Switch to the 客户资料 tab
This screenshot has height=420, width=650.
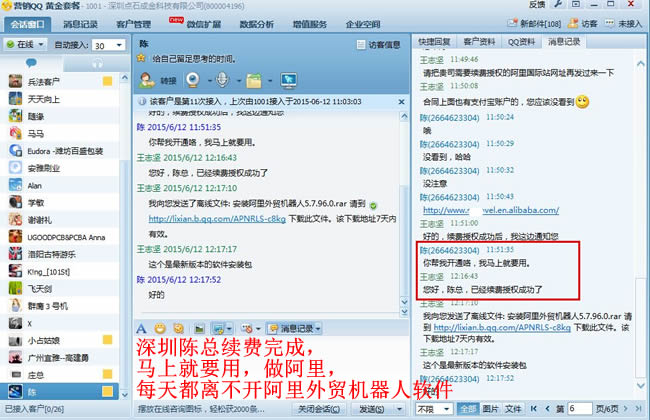pos(479,42)
